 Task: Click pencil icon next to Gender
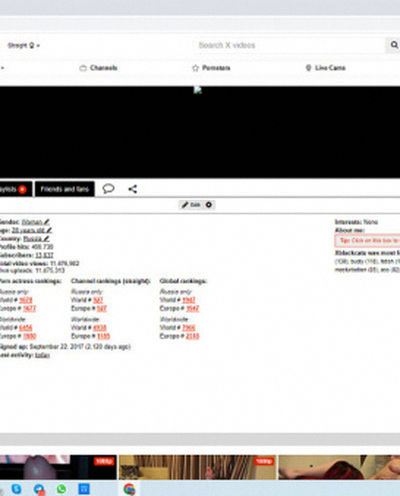47,222
